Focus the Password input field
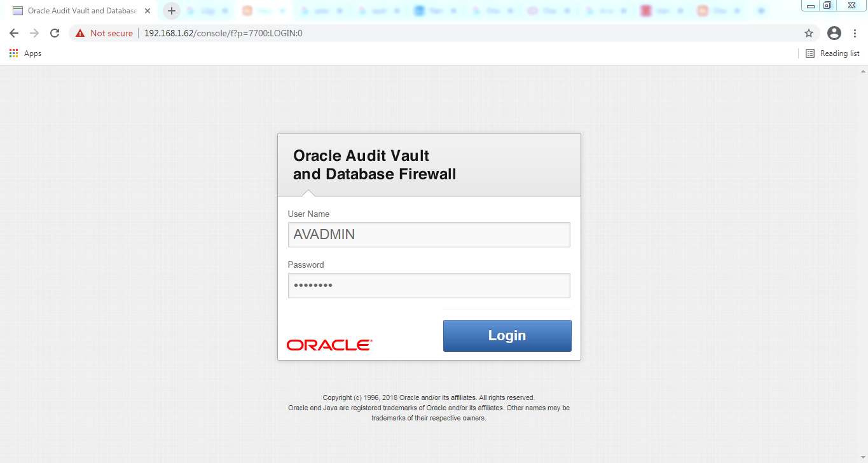Screen dimensions: 868x463 point(429,286)
